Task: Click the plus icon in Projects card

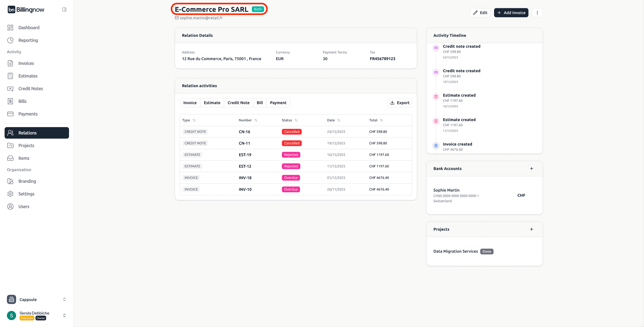Action: [x=531, y=229]
